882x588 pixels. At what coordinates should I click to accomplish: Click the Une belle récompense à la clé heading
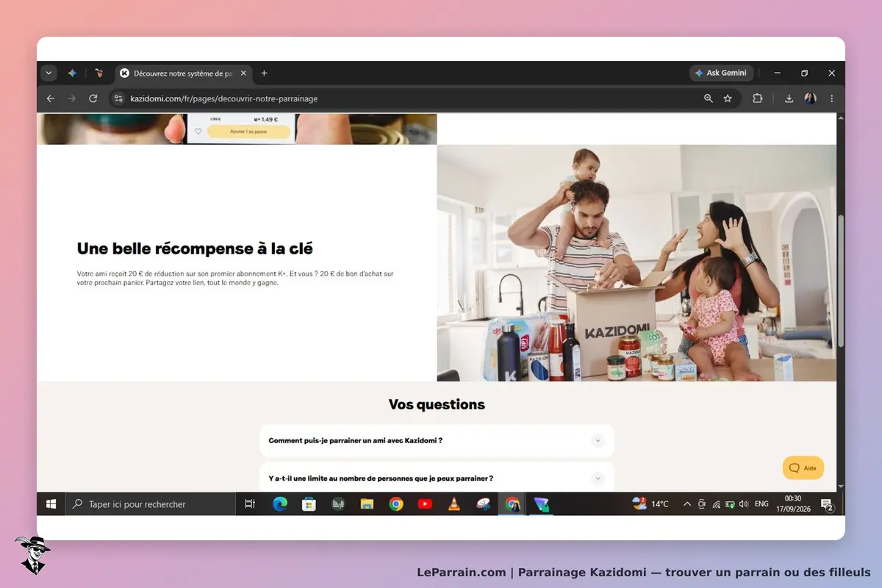click(x=195, y=248)
